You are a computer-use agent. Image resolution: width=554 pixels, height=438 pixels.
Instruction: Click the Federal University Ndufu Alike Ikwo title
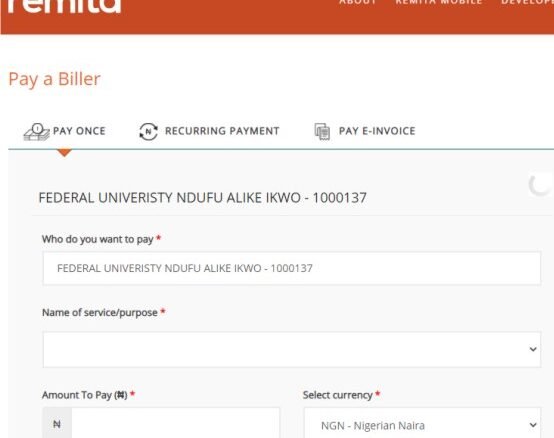click(202, 198)
